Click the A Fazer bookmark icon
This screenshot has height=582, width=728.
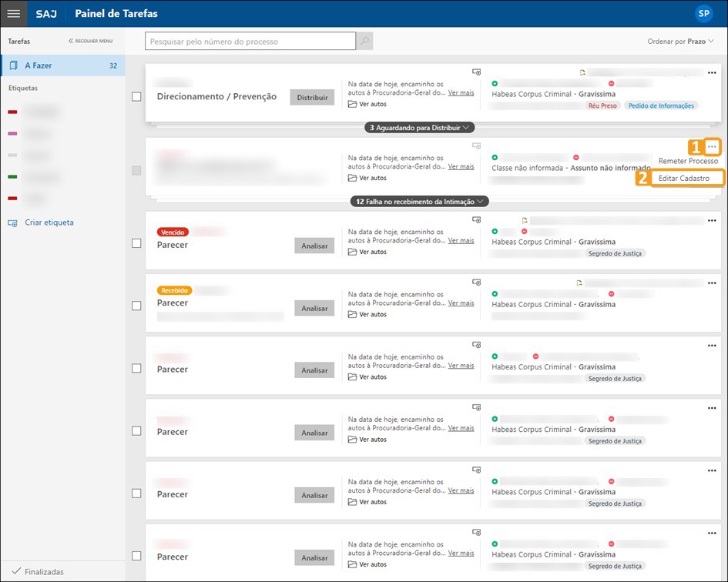coord(13,65)
